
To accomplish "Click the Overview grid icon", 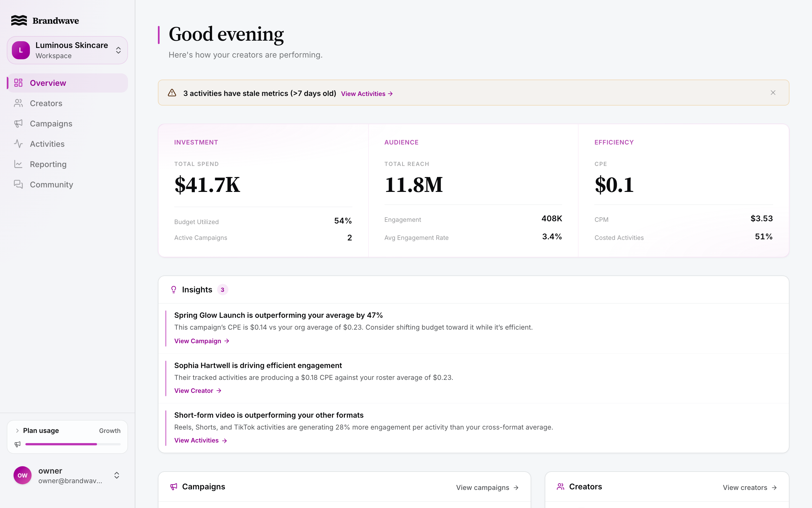I will coord(18,83).
